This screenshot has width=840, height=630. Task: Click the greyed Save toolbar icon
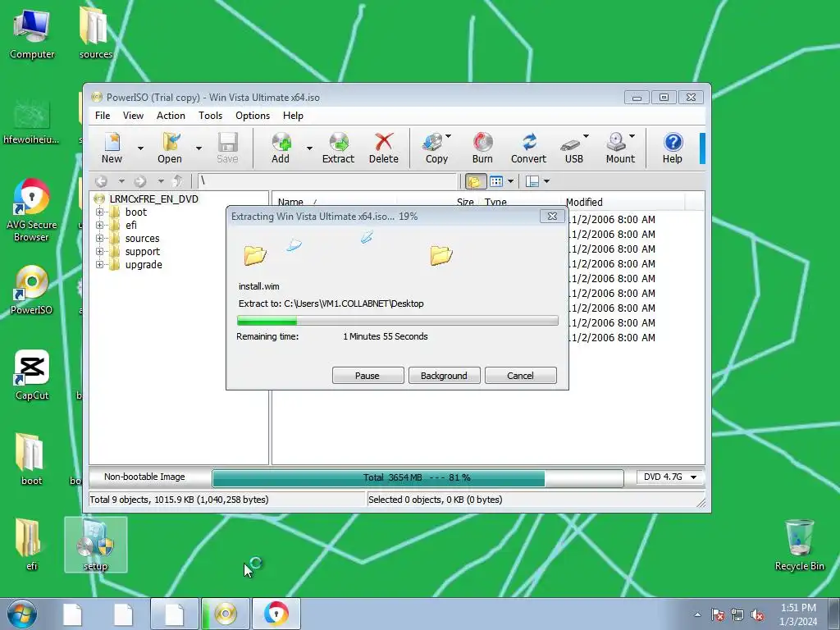point(227,148)
